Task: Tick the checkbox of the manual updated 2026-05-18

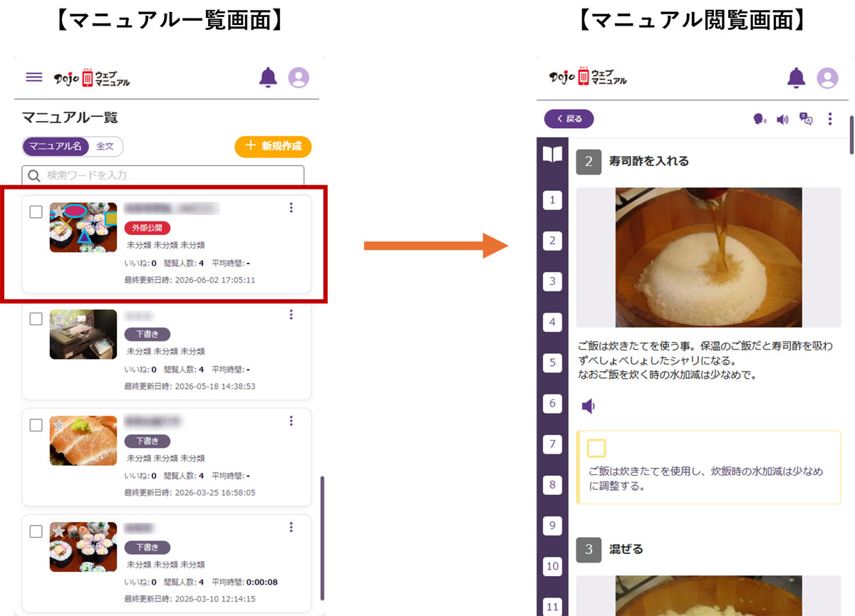Action: point(36,318)
